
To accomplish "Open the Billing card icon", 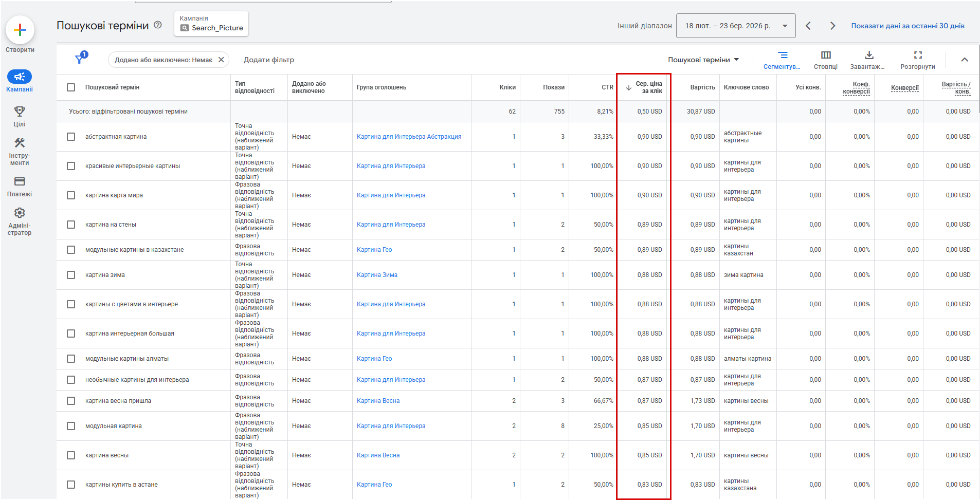I will (x=20, y=181).
